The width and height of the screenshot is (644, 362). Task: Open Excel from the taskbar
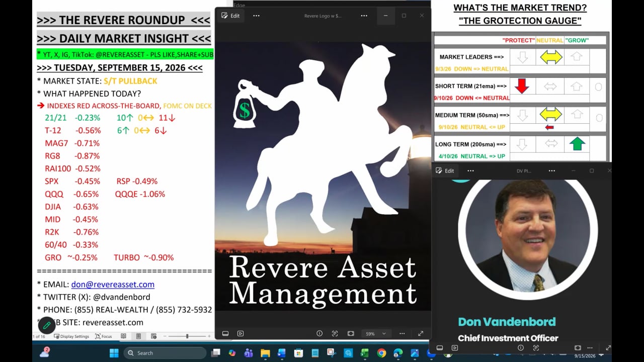tap(365, 353)
